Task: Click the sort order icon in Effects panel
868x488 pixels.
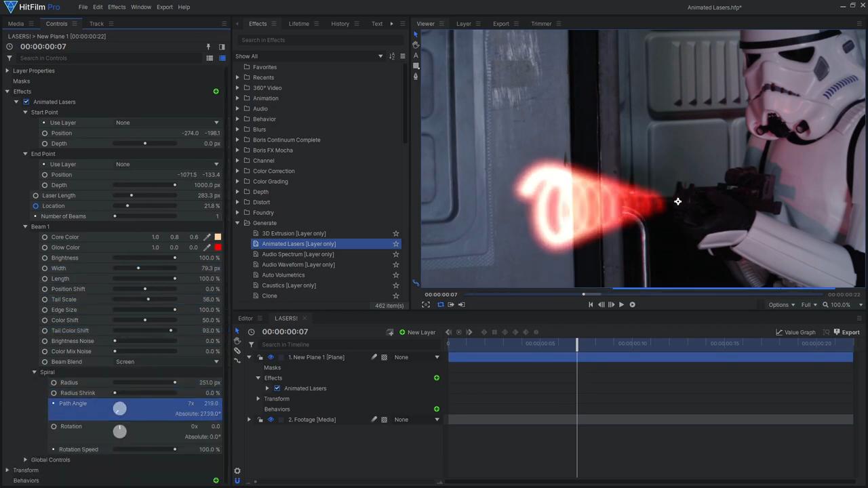Action: point(391,56)
